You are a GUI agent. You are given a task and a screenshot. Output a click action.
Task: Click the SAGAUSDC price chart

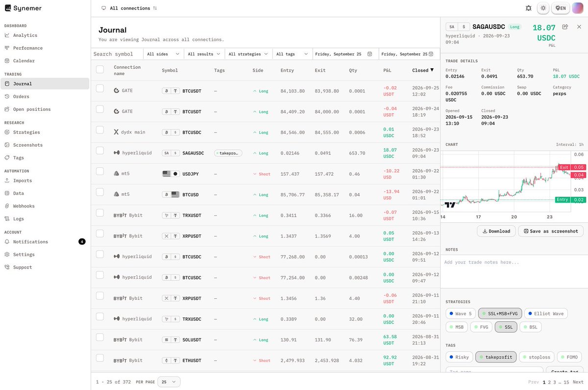tap(505, 182)
